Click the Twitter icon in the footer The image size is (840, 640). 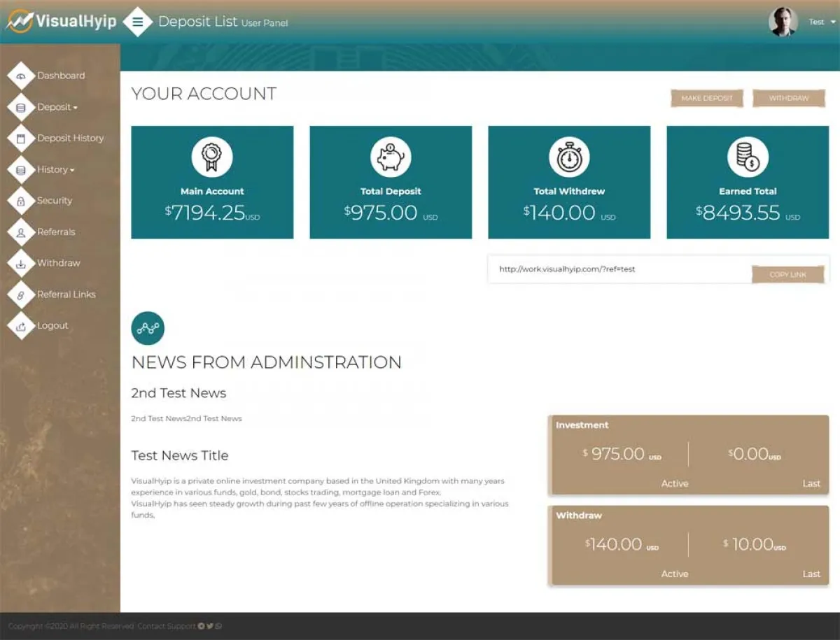(x=210, y=626)
